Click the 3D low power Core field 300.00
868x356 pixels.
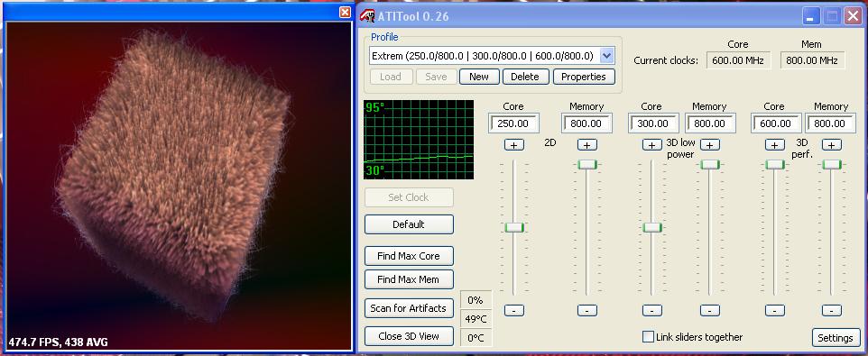[653, 123]
